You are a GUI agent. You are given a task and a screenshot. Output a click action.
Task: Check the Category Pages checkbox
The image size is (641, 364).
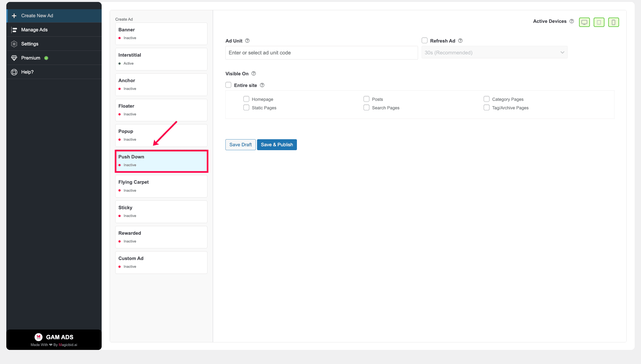[486, 99]
